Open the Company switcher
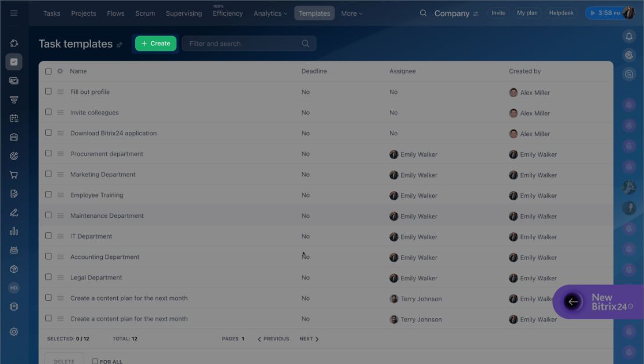Viewport: 644px width, 364px height. tap(456, 13)
